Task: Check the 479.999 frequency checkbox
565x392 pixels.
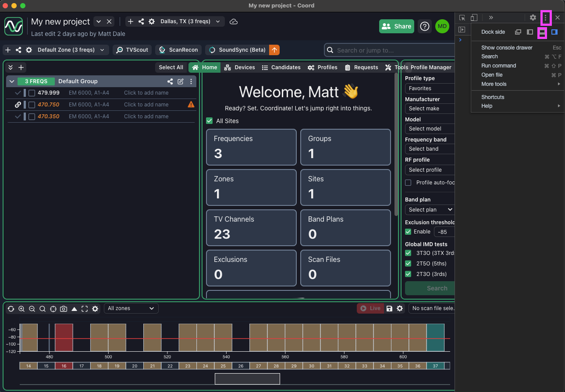Action: click(32, 93)
